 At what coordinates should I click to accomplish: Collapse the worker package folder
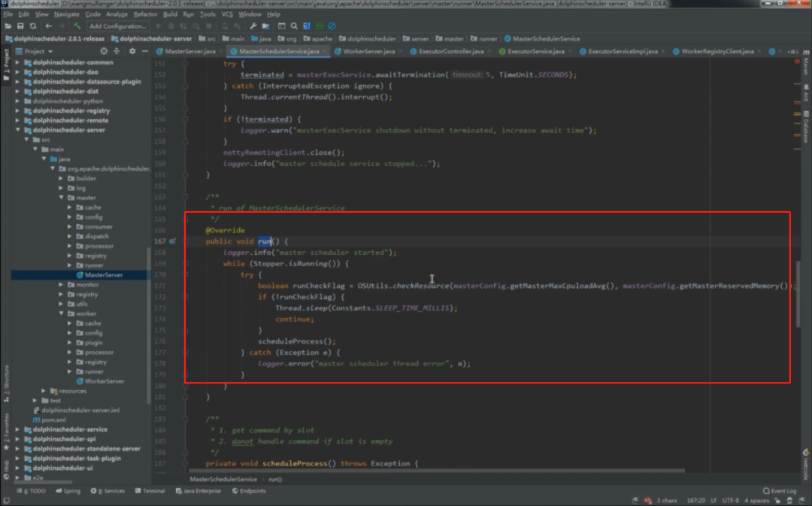(62, 314)
